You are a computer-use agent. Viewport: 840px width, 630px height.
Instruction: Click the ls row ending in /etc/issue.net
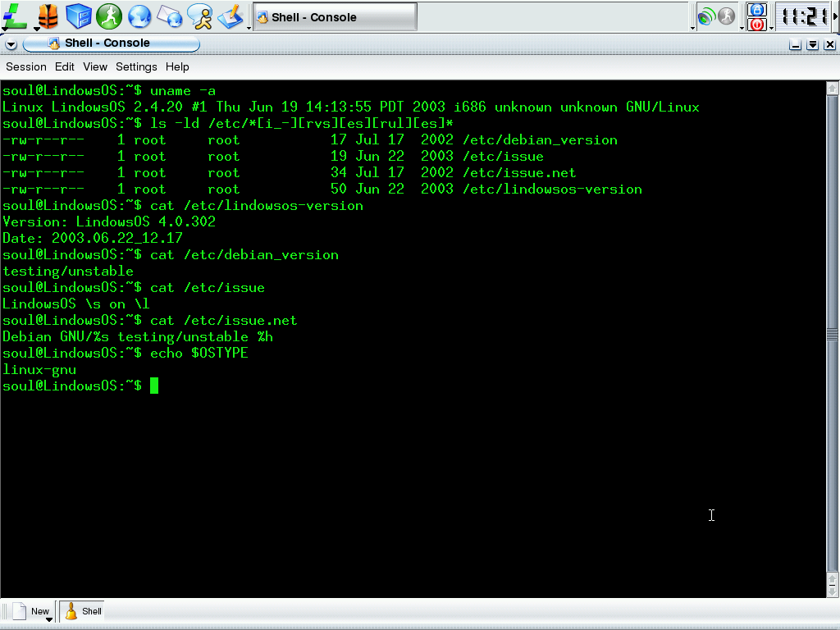point(290,173)
